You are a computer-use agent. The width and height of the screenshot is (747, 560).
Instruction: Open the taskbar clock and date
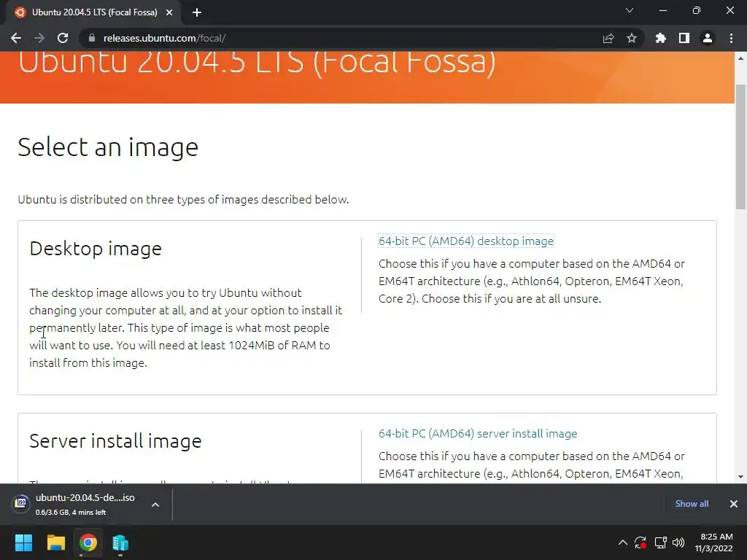[x=713, y=542]
